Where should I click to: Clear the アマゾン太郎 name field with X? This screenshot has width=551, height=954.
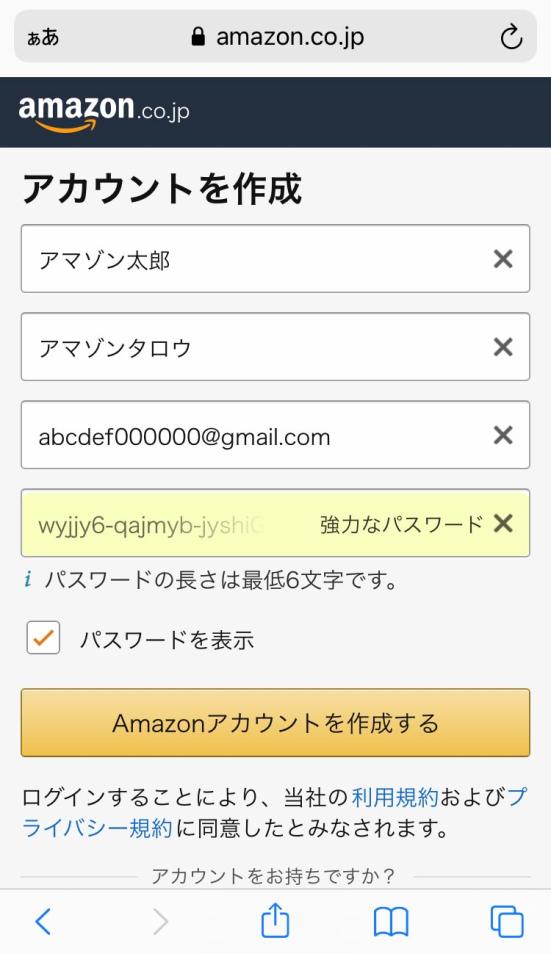click(503, 259)
